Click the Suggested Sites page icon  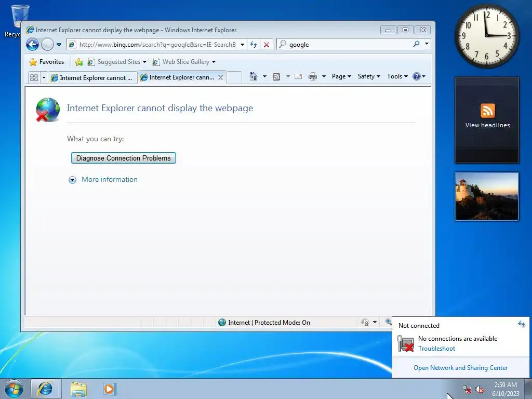point(91,62)
